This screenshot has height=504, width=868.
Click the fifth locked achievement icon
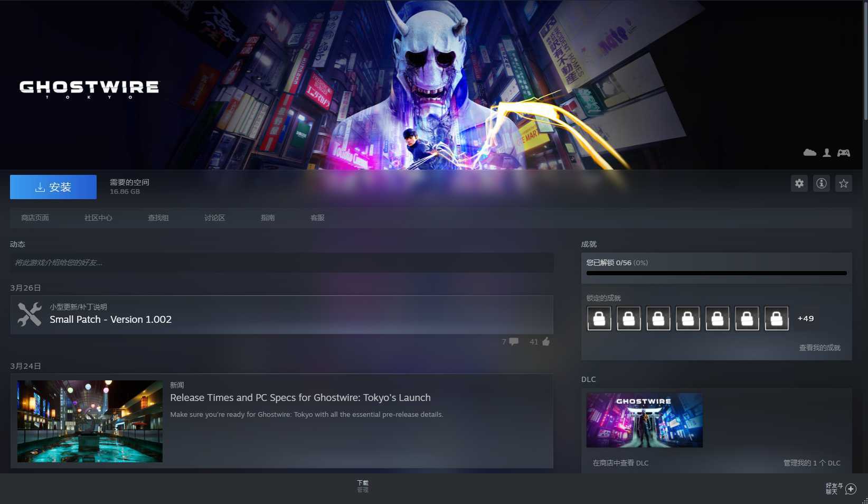point(718,319)
